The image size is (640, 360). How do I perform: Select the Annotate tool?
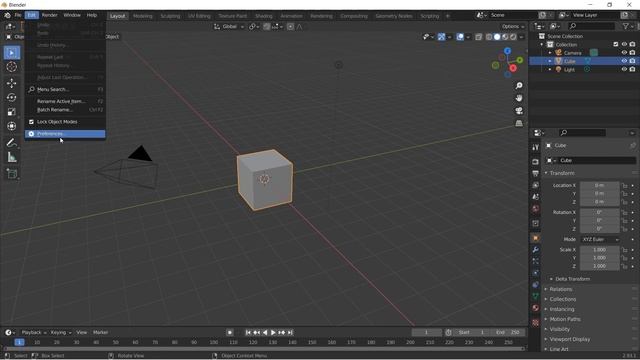pyautogui.click(x=11, y=143)
